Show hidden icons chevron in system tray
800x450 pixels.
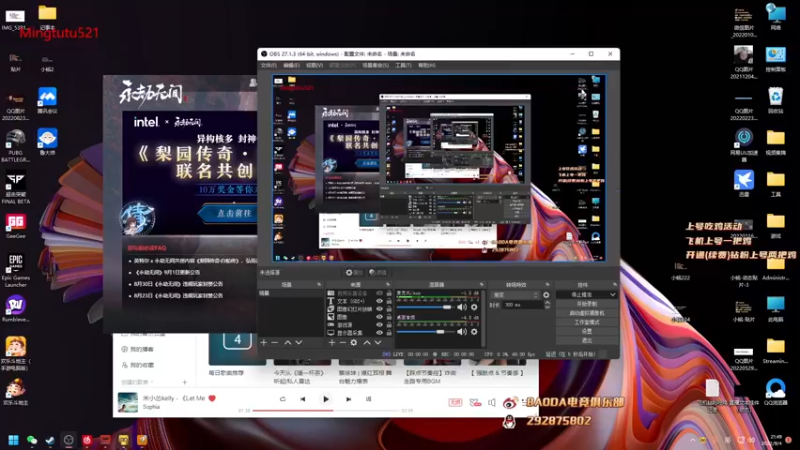[x=692, y=440]
